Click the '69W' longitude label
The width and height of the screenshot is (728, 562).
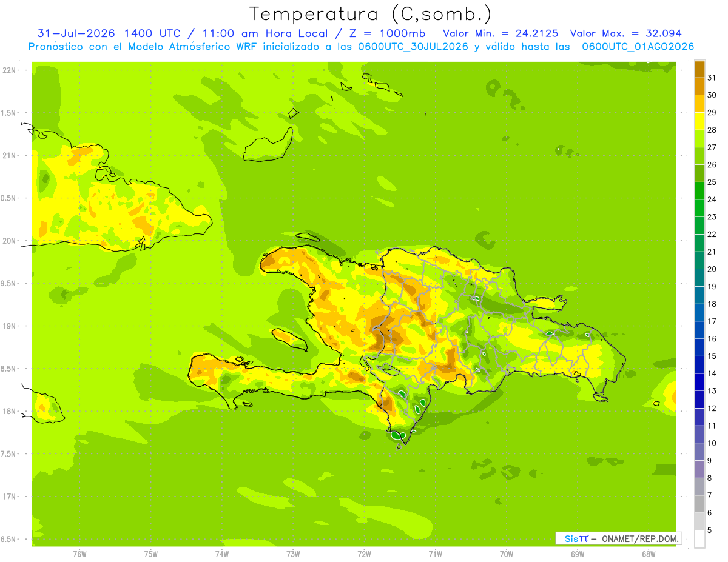[x=578, y=554]
